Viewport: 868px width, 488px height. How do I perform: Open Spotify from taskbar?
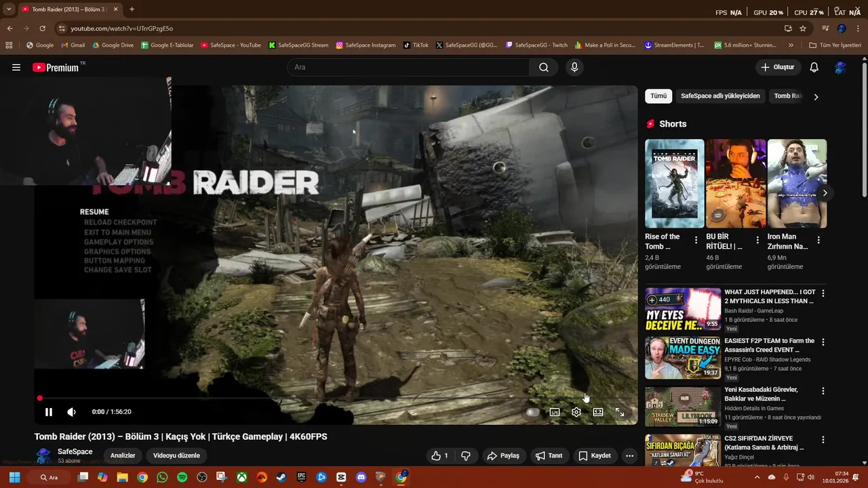pyautogui.click(x=182, y=477)
